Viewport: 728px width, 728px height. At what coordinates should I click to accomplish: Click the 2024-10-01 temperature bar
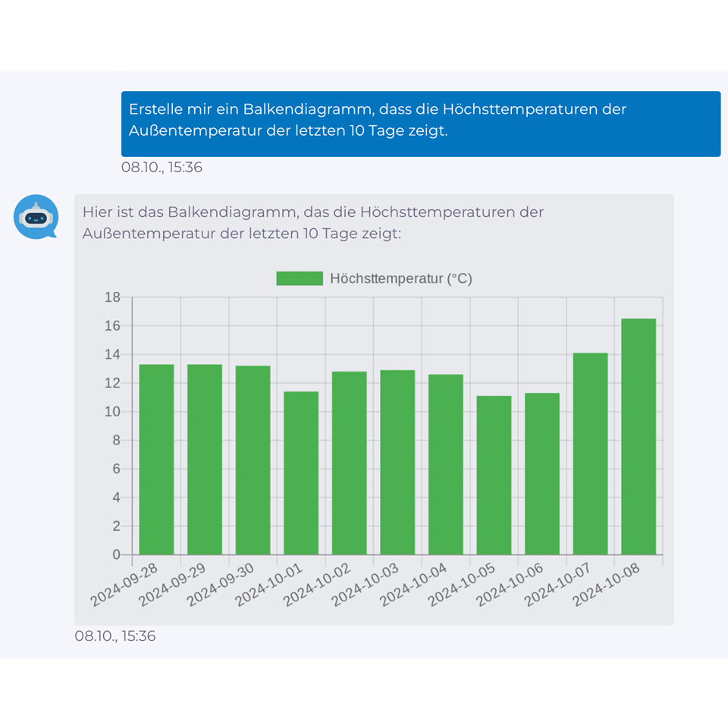pos(301,473)
